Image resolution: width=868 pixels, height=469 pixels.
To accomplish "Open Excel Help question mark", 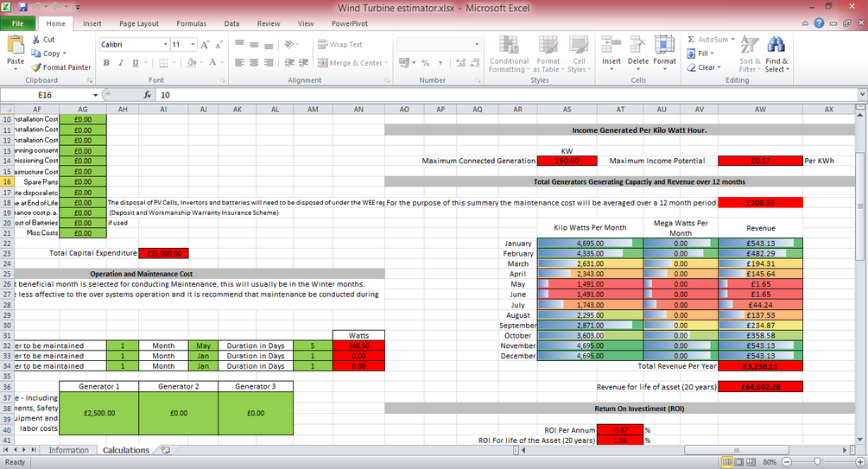I will point(819,23).
